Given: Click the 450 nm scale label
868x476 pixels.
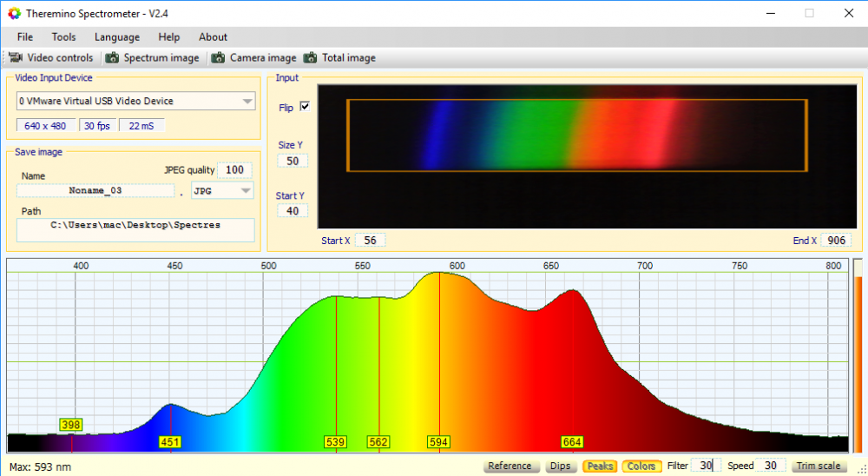Looking at the screenshot, I should 175,266.
